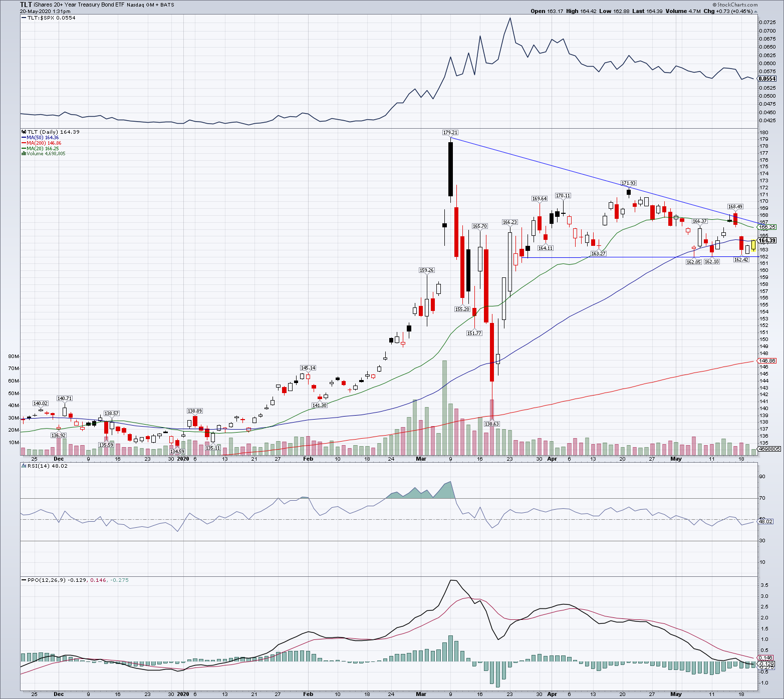Click the 141.30 low price label
Viewport: 784px width, 699px height.
click(x=320, y=406)
